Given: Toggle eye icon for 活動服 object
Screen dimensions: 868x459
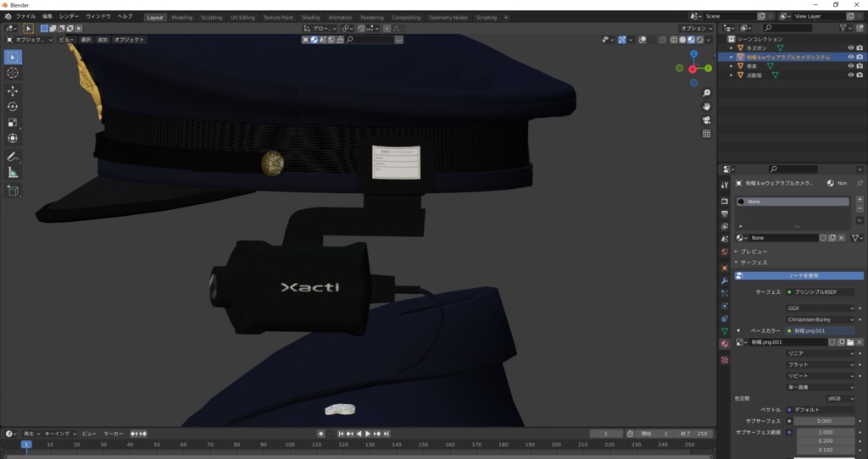Looking at the screenshot, I should 851,75.
